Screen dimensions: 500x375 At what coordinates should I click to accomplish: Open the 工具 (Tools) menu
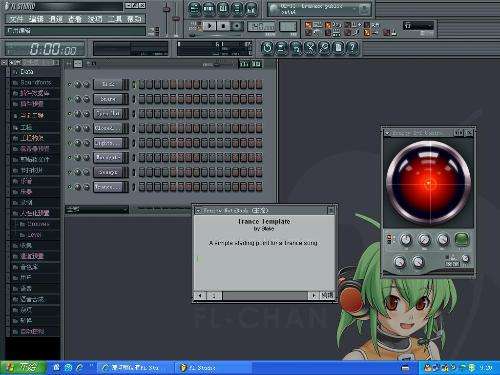115,19
